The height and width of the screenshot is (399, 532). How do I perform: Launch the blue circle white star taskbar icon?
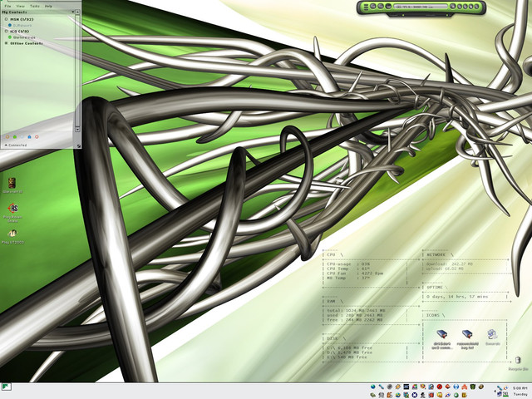pyautogui.click(x=415, y=396)
